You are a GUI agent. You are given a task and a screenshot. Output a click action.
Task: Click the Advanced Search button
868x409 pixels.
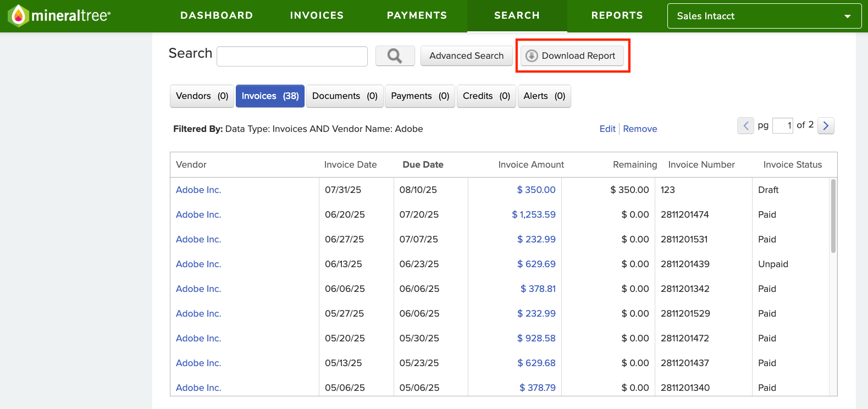tap(466, 56)
